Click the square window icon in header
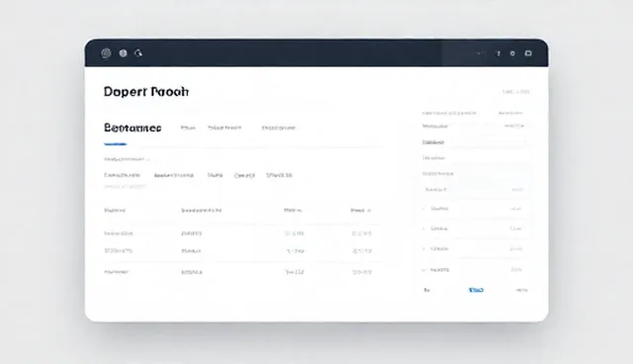The height and width of the screenshot is (364, 633). (528, 53)
